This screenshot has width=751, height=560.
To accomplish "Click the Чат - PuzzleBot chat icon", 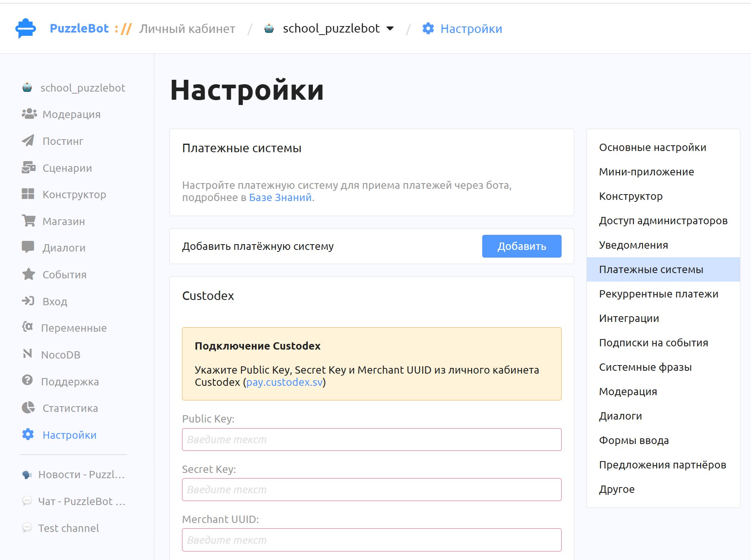I will (x=27, y=501).
